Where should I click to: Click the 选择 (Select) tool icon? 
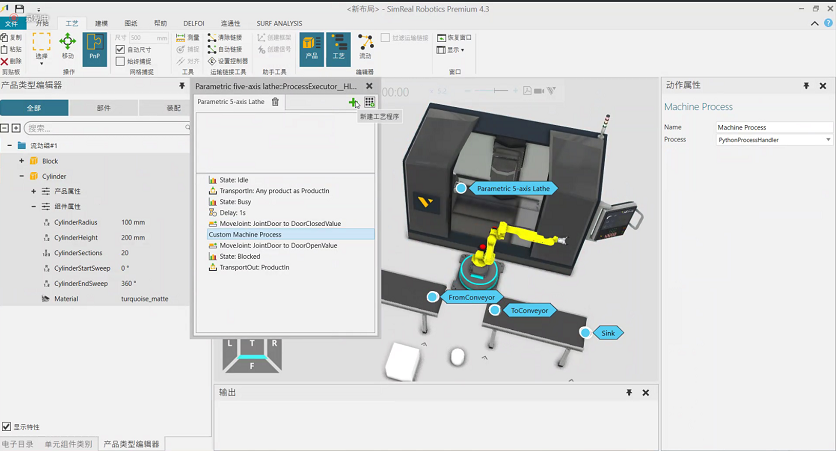[41, 43]
